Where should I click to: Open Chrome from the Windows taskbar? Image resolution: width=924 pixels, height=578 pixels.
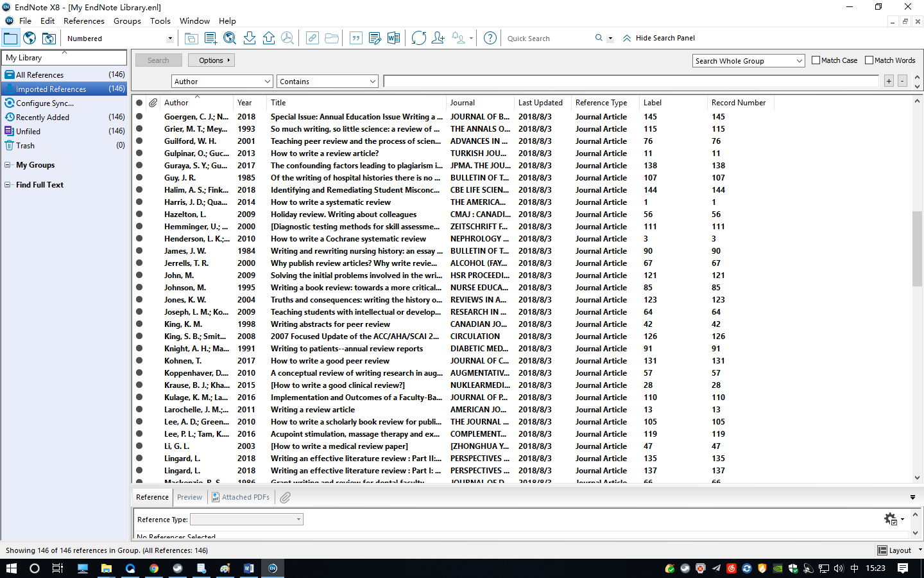pyautogui.click(x=154, y=568)
